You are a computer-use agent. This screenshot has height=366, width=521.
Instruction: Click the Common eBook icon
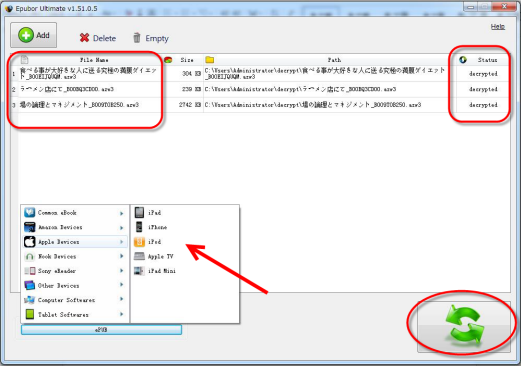[x=30, y=212]
